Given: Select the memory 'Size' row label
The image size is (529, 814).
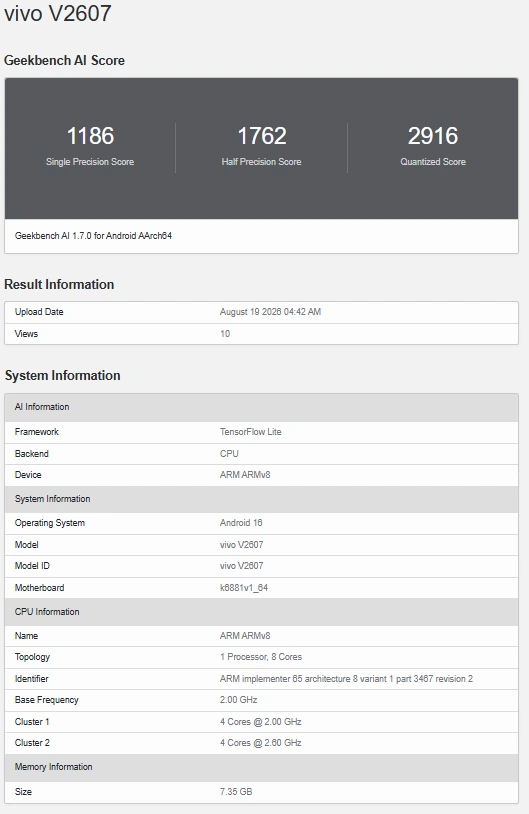Looking at the screenshot, I should click(x=23, y=792).
